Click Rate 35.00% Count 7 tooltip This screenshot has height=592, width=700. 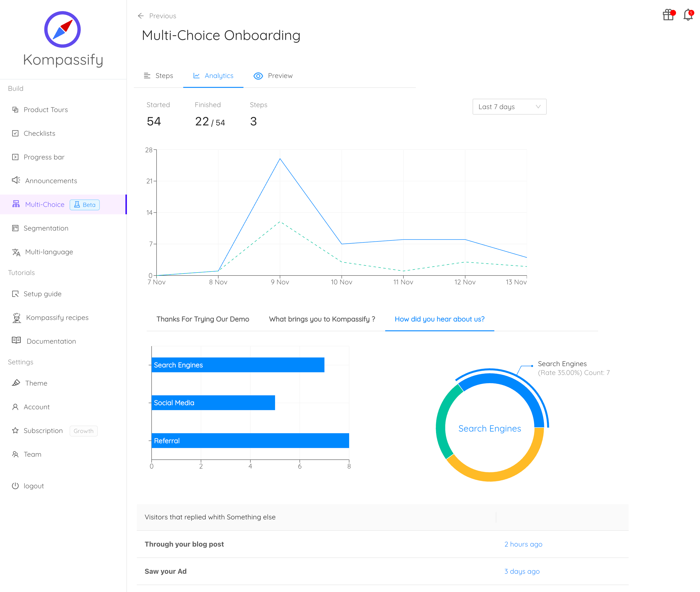(574, 373)
